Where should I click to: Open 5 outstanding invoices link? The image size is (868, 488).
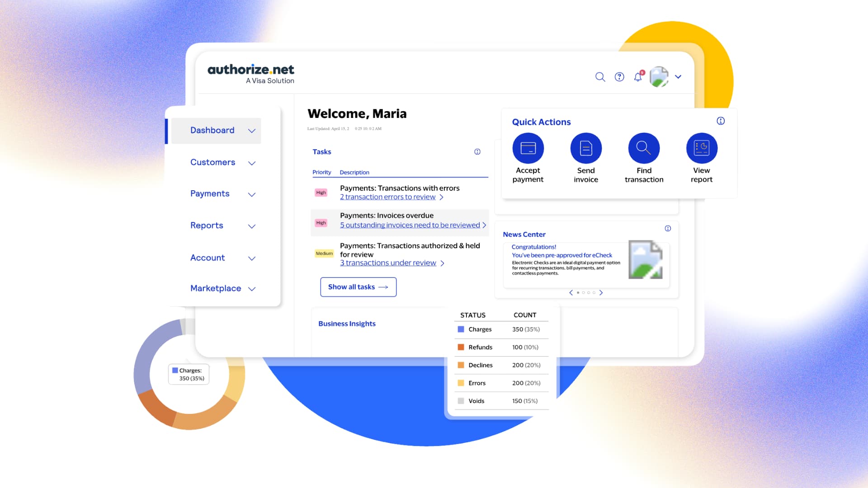[410, 225]
